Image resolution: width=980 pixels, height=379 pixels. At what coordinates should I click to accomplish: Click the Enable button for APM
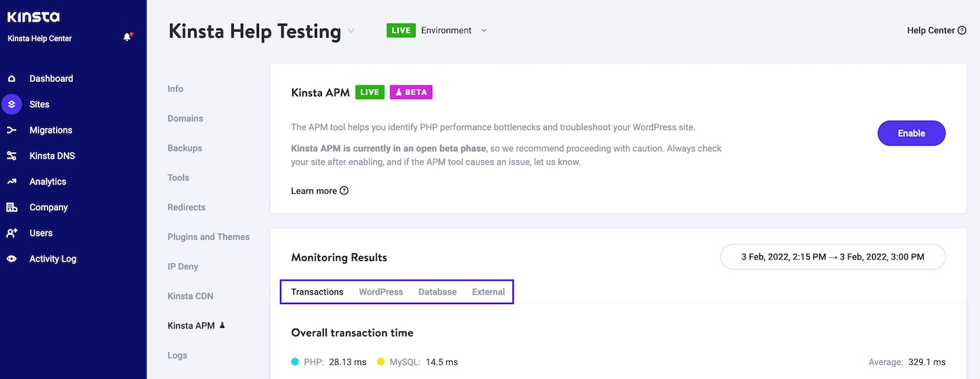(911, 133)
